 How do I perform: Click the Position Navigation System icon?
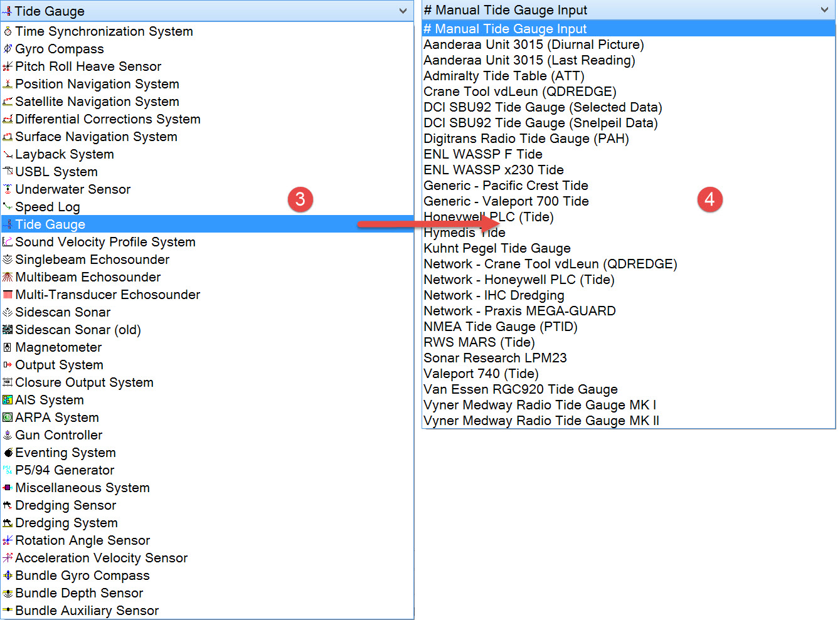[x=8, y=84]
